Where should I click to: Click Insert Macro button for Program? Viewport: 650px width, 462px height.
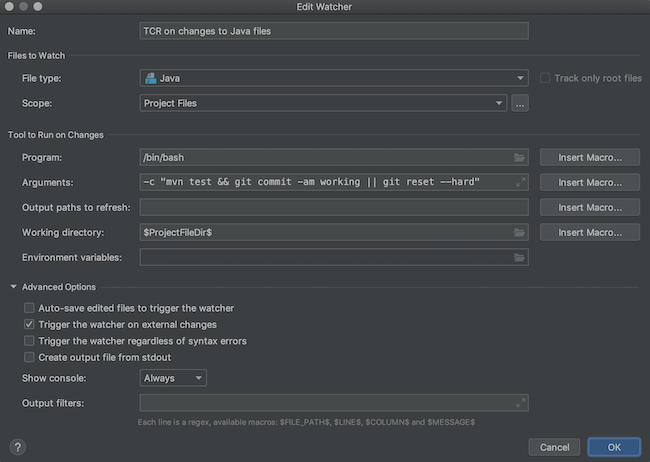coord(590,158)
